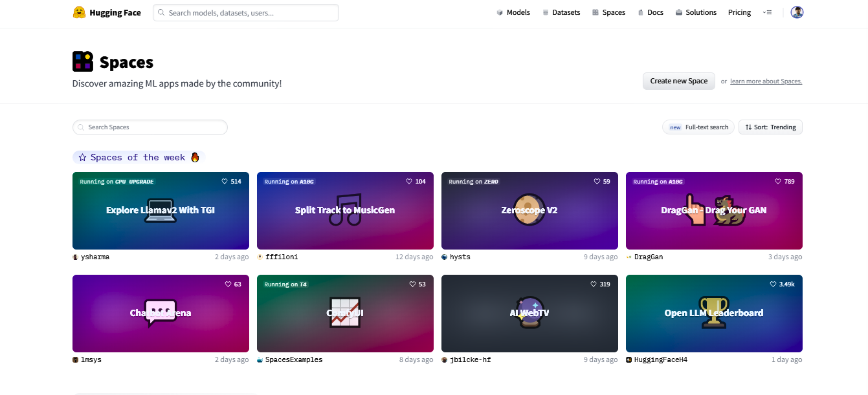Open the Chart UI space card
Image resolution: width=868 pixels, height=395 pixels.
pos(345,314)
